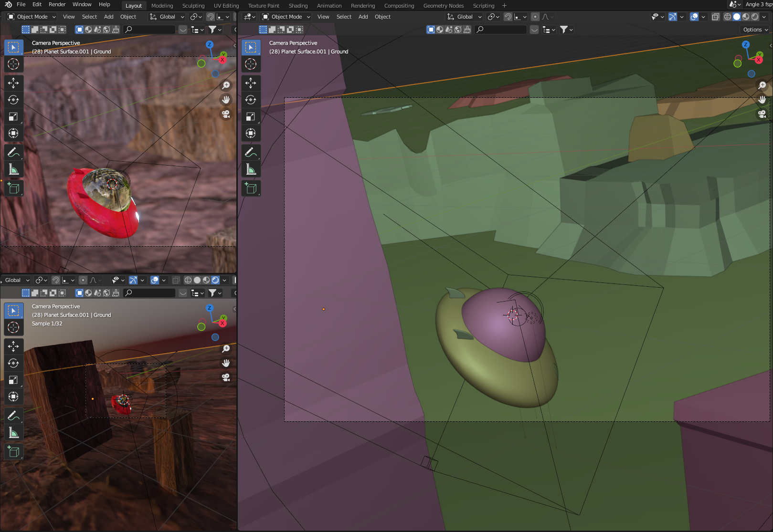
Task: Select the Cursor tool in the main viewport
Action: (x=251, y=64)
